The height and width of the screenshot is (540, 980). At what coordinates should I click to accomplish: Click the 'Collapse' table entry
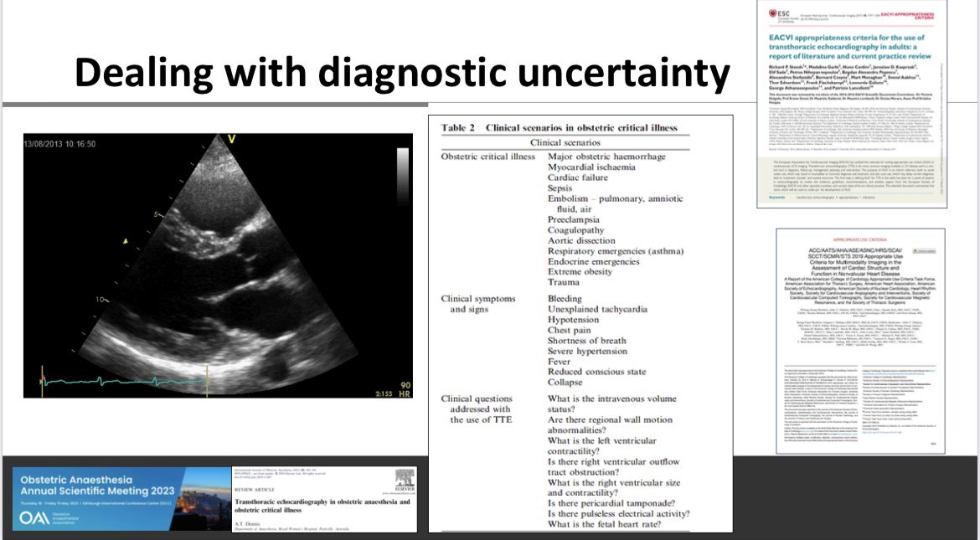click(565, 382)
